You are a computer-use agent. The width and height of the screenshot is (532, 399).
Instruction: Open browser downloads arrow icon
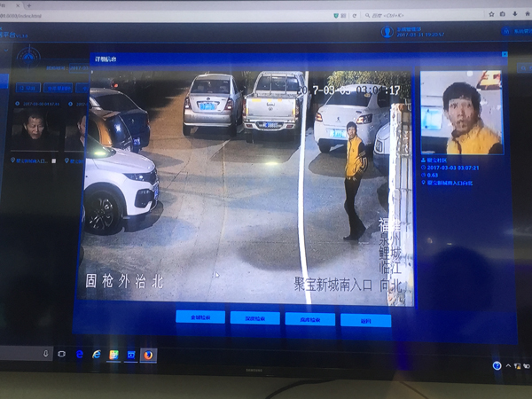[x=515, y=14]
